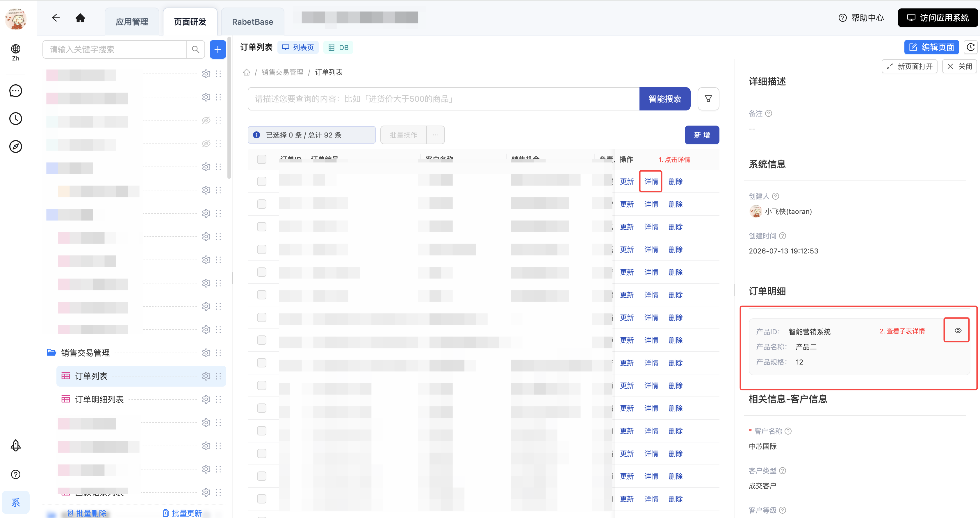Click 访问应用系统 button
The height and width of the screenshot is (518, 980).
[x=938, y=18]
